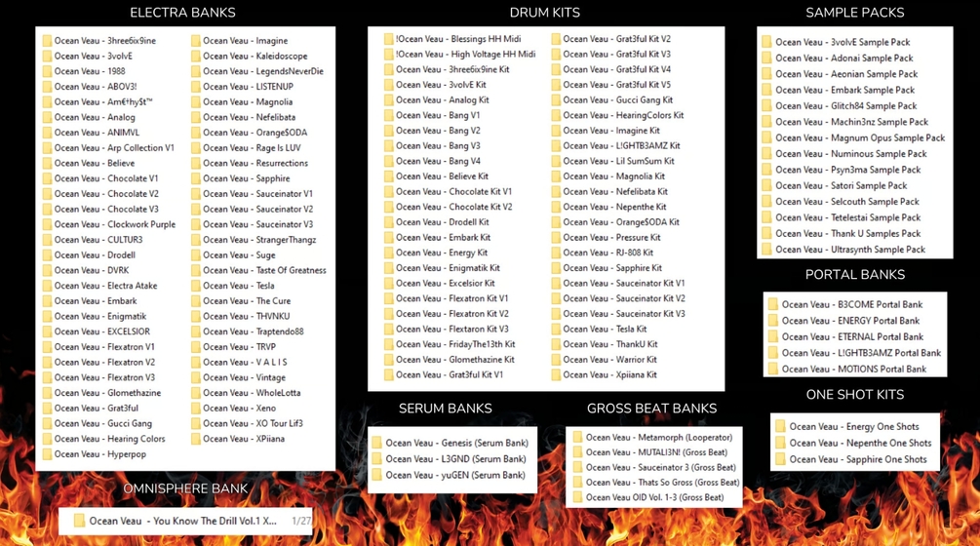The width and height of the screenshot is (980, 546).
Task: Select folder icon beside 'Ocean Veau - Grat3ful Kit V5'
Action: tap(556, 84)
